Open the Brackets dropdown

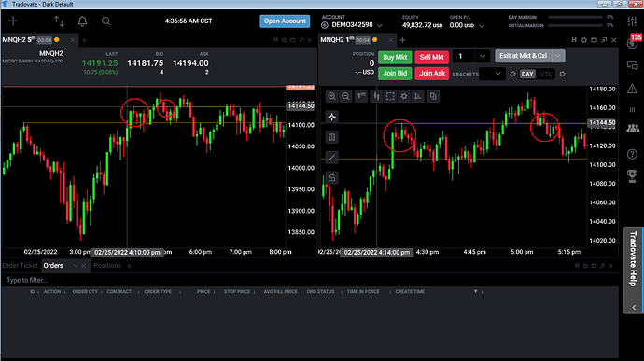tap(492, 74)
